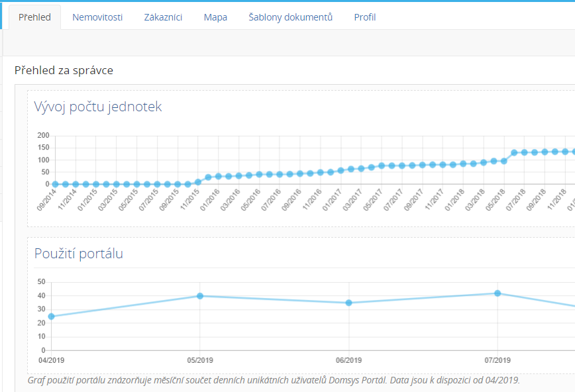
Task: Click the 50 y-axis value in Použití portálu
Action: click(x=42, y=281)
